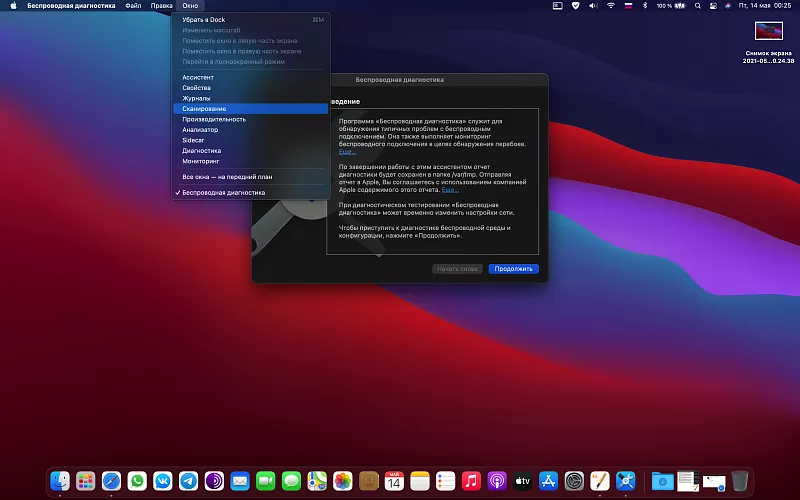Click the Продолжить button

[x=514, y=269]
